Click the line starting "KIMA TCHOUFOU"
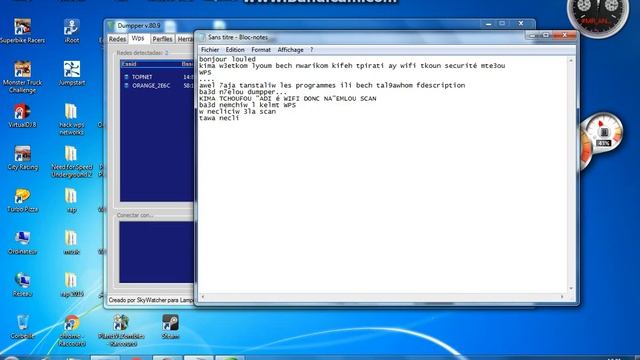 (288, 98)
